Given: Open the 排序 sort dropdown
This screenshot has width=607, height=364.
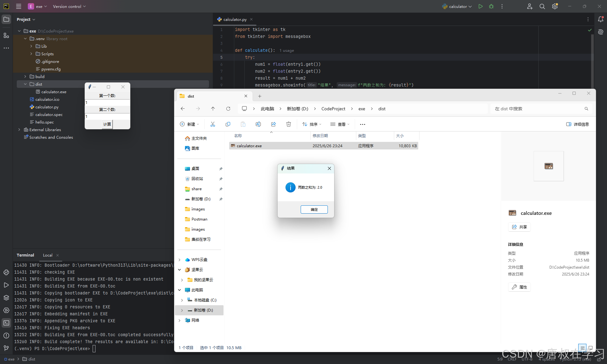Looking at the screenshot, I should click(311, 124).
